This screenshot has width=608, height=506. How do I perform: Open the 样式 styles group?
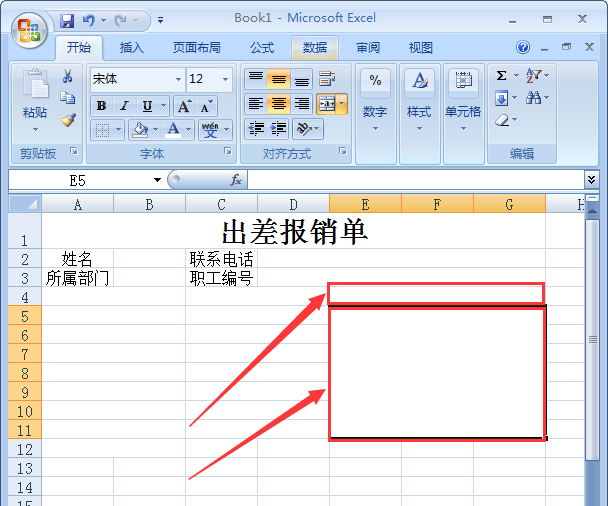pyautogui.click(x=420, y=113)
